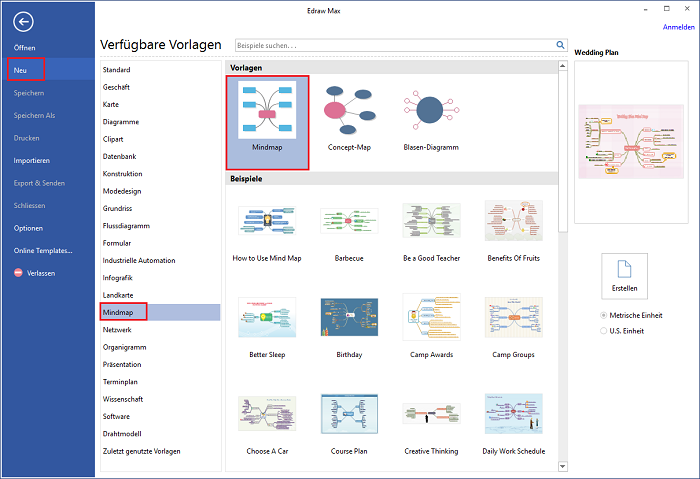
Task: Click Speichern Als in the sidebar
Action: tap(34, 115)
